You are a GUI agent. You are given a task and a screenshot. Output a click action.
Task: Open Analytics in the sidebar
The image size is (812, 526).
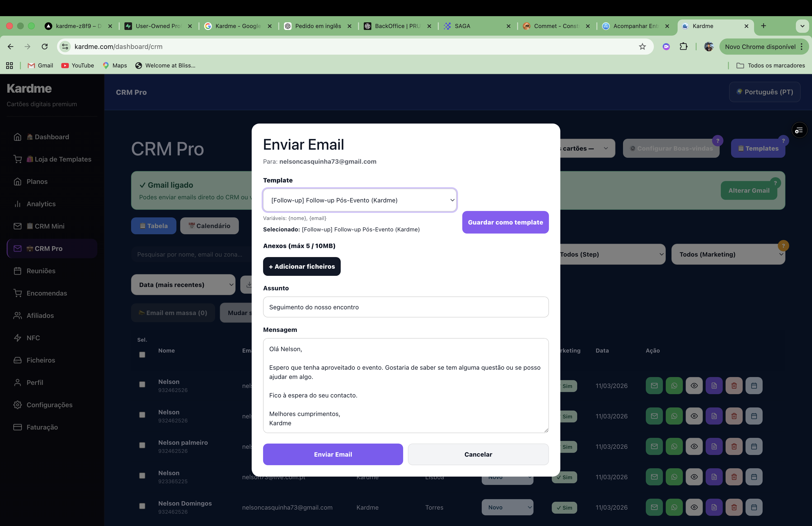click(x=41, y=204)
